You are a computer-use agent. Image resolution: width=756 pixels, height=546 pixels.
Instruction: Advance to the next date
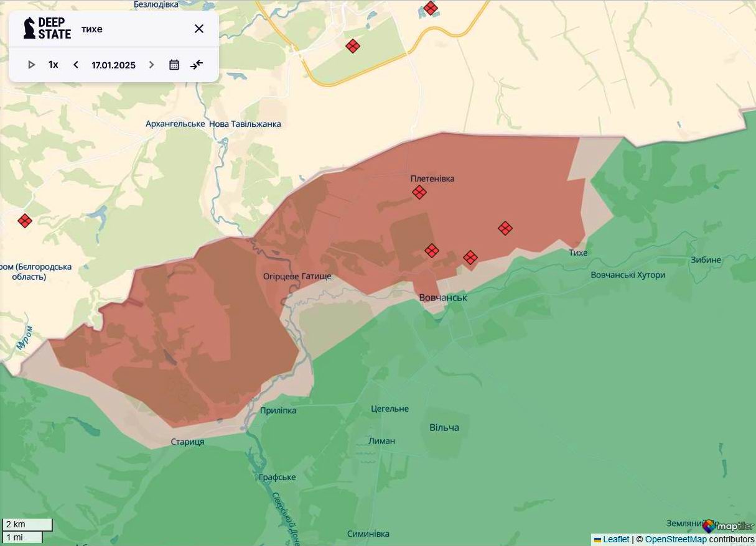151,64
